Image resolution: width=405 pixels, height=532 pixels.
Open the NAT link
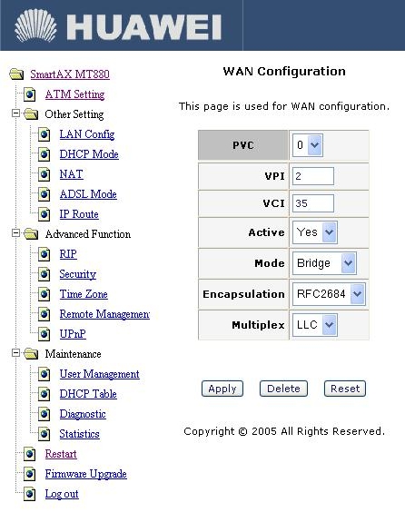72,174
